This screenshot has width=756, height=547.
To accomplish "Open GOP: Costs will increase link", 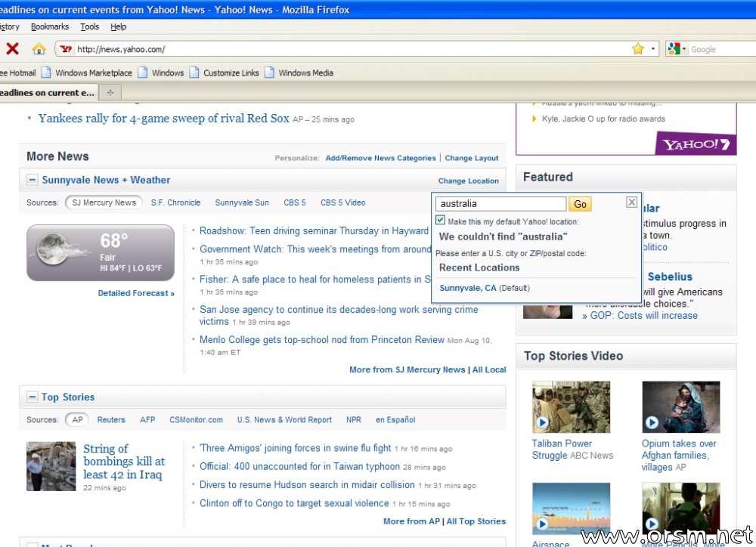I will pyautogui.click(x=643, y=315).
